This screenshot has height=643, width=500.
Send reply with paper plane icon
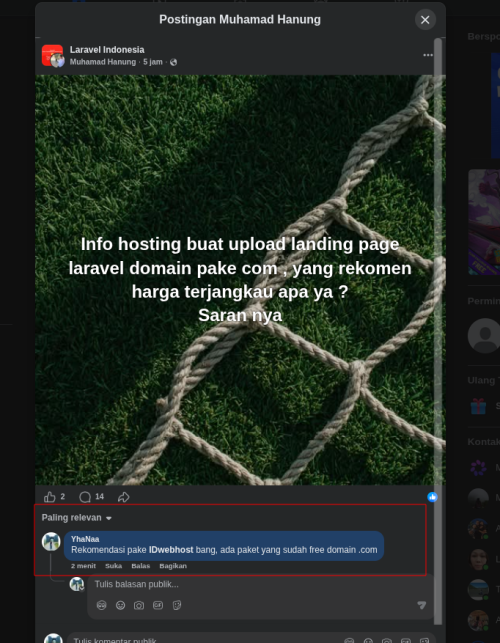coord(421,605)
